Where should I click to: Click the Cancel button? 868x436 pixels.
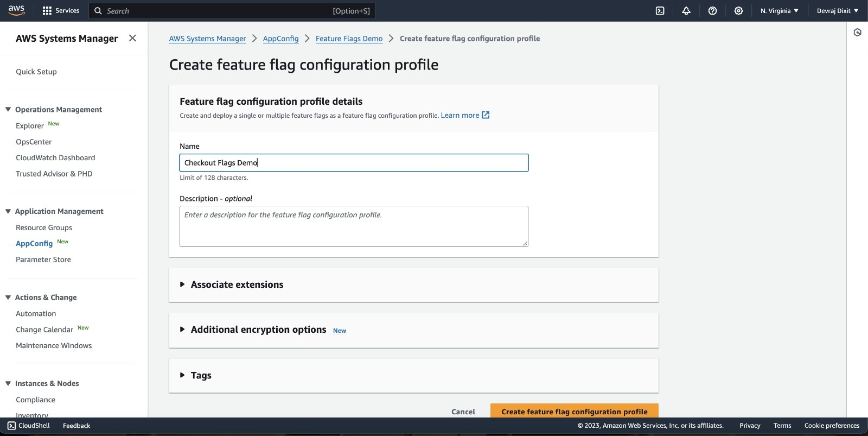[x=463, y=412]
